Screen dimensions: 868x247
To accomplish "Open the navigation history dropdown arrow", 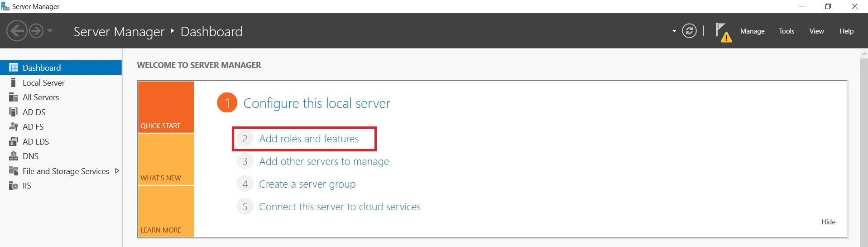I will (x=50, y=31).
